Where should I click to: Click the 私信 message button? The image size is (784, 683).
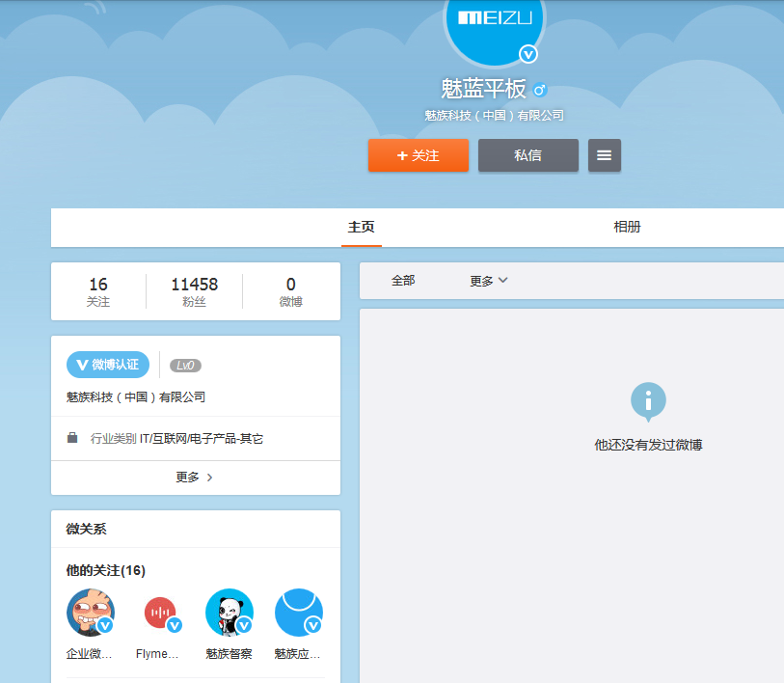pyautogui.click(x=527, y=155)
